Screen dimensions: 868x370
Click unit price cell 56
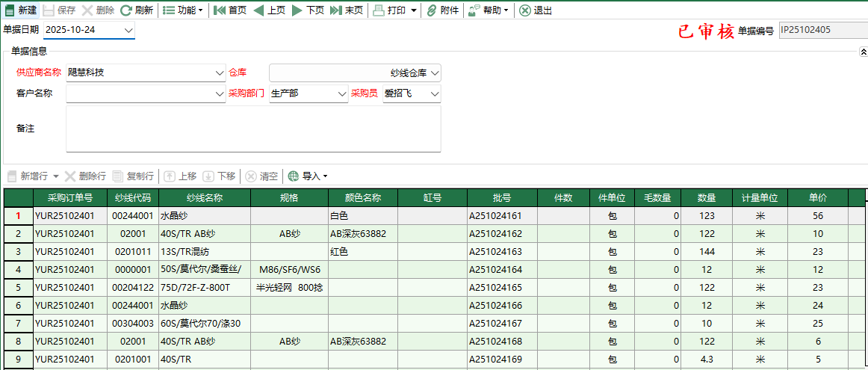(x=818, y=216)
